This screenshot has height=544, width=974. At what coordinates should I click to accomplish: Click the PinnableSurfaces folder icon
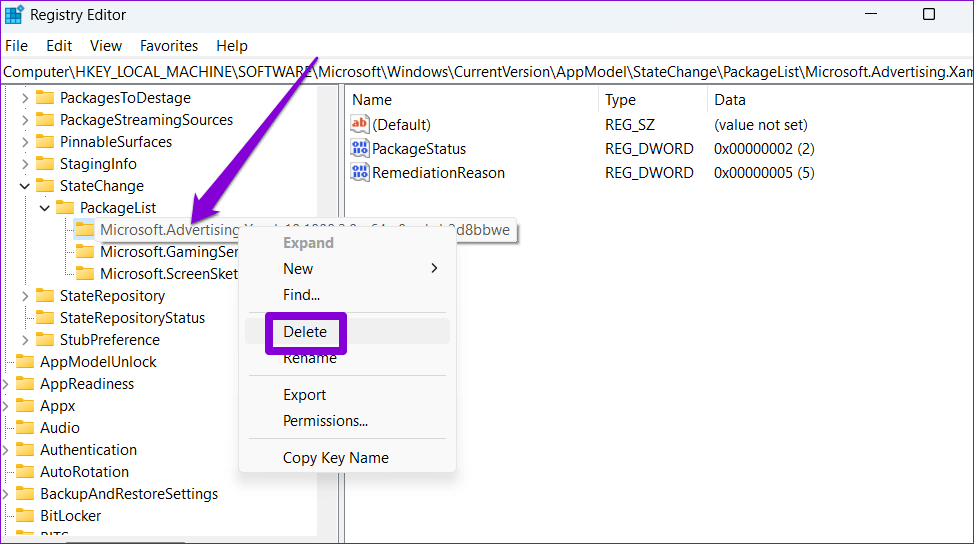click(45, 142)
